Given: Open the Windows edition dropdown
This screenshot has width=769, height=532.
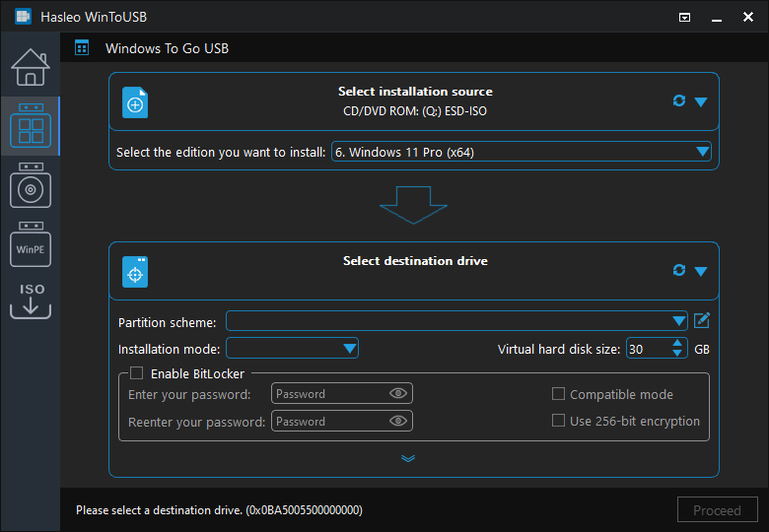Looking at the screenshot, I should (522, 152).
